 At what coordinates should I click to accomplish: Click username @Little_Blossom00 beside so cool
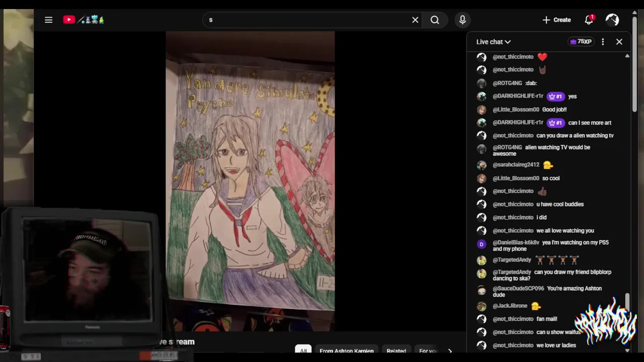516,178
